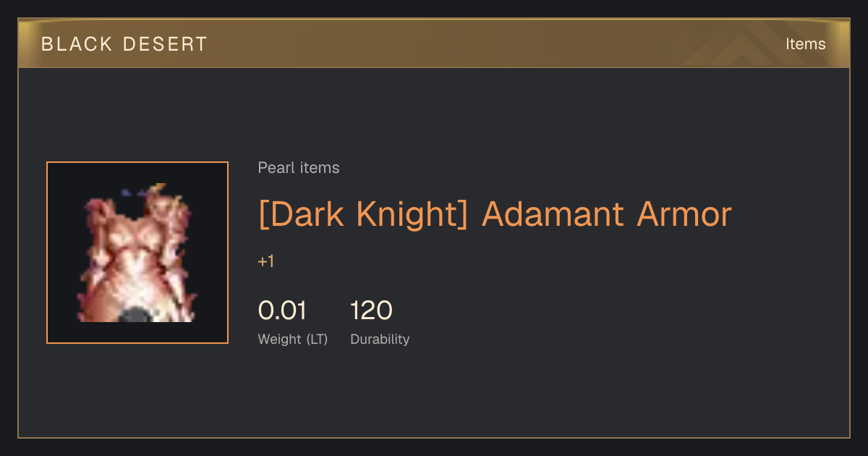The height and width of the screenshot is (456, 868).
Task: Select the 120 durability value
Action: pos(371,311)
